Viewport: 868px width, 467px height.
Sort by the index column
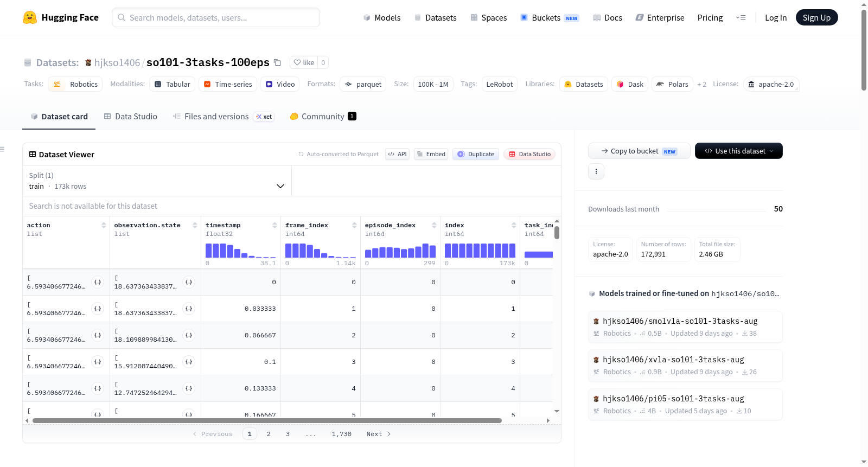click(x=514, y=225)
